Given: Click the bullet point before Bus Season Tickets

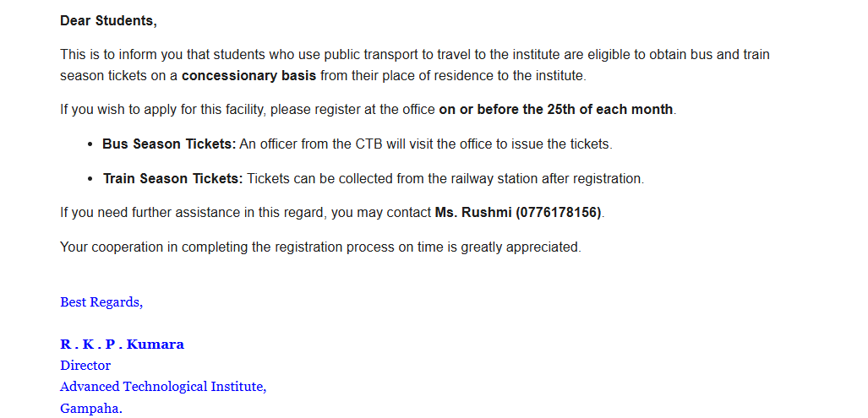Looking at the screenshot, I should click(x=90, y=144).
